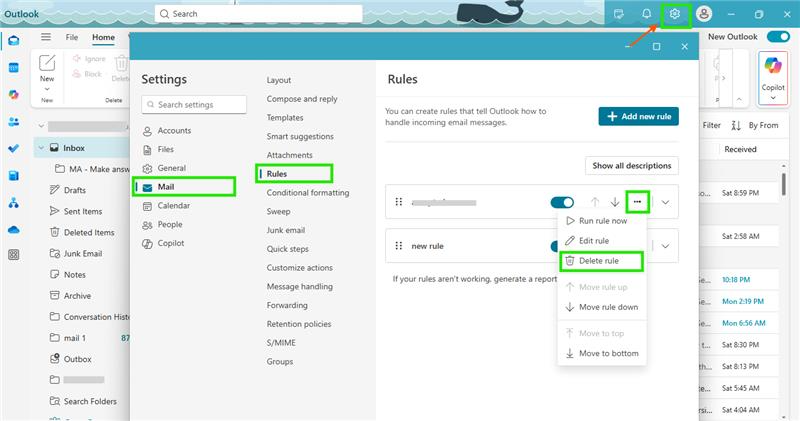The image size is (800, 421).
Task: Click the New mail button
Action: click(x=47, y=68)
